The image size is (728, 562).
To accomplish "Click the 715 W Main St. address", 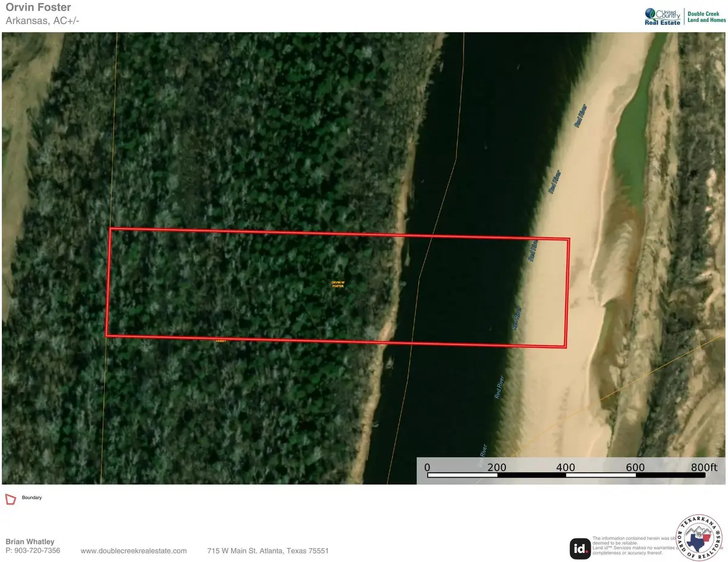I will point(268,551).
